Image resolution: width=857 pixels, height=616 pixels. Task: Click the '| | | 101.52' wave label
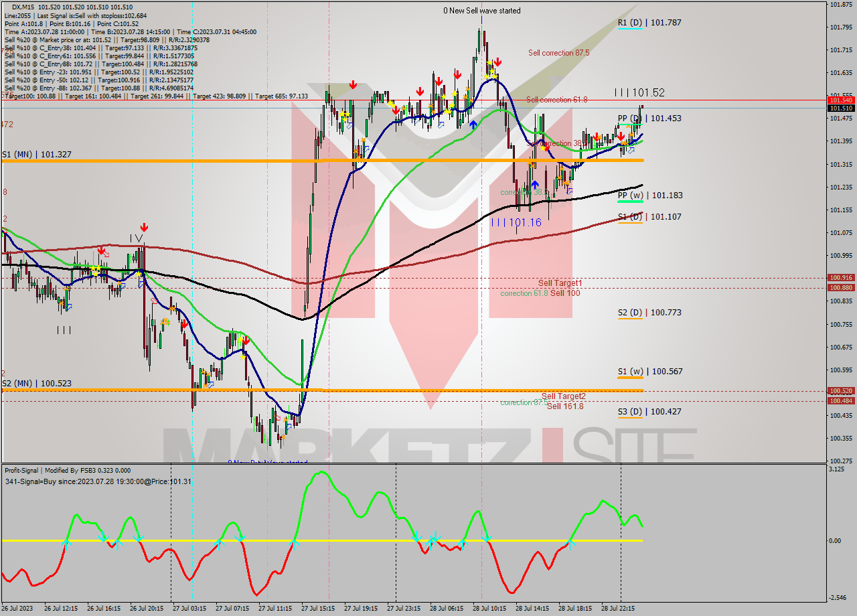[639, 93]
